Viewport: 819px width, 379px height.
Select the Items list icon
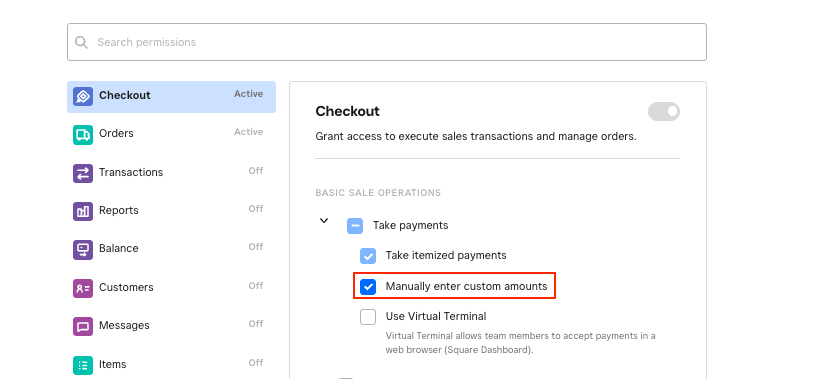[83, 365]
